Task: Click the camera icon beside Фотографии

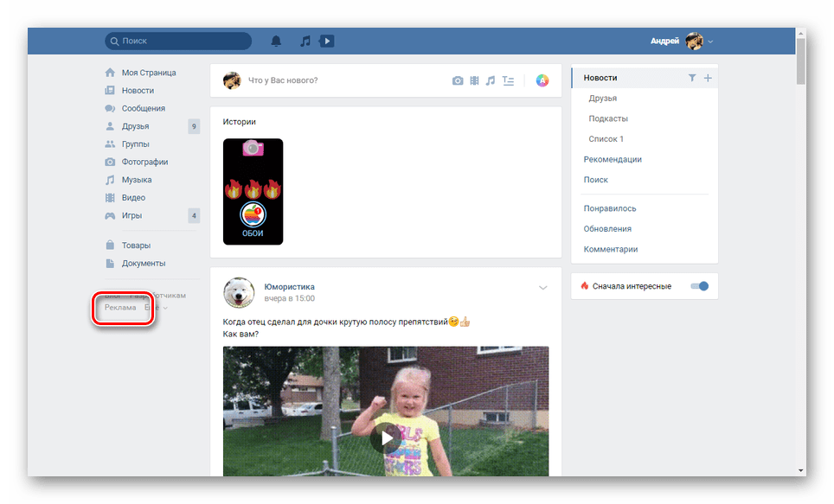Action: click(110, 162)
